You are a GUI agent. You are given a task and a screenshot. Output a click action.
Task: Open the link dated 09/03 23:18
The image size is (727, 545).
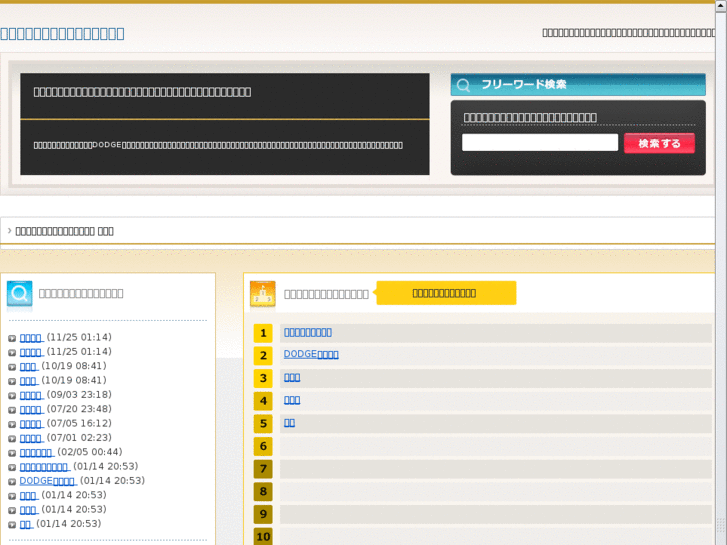[31, 395]
